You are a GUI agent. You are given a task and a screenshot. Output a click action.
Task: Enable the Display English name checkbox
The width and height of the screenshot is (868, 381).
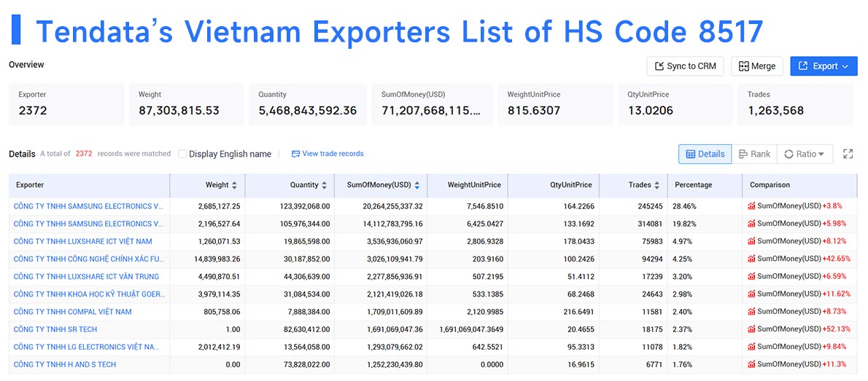click(x=182, y=154)
